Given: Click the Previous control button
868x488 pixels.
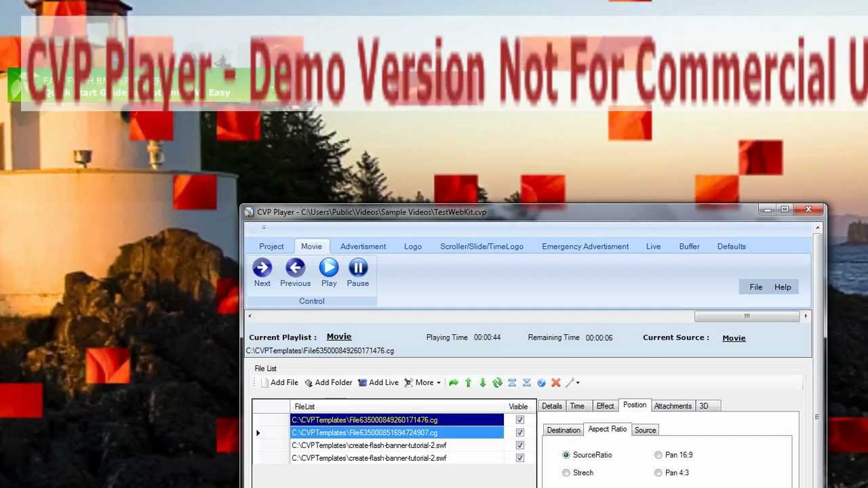Looking at the screenshot, I should [295, 273].
